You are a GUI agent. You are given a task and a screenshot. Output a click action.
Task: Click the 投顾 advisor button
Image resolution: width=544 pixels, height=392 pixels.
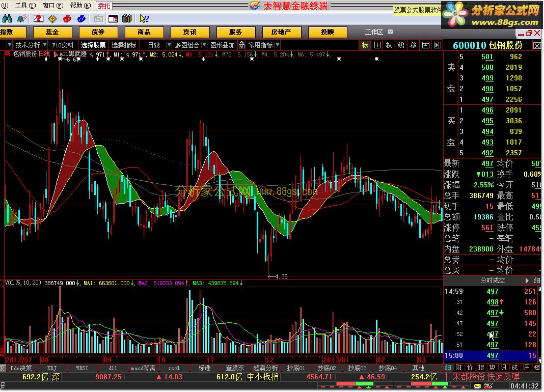pyautogui.click(x=327, y=32)
